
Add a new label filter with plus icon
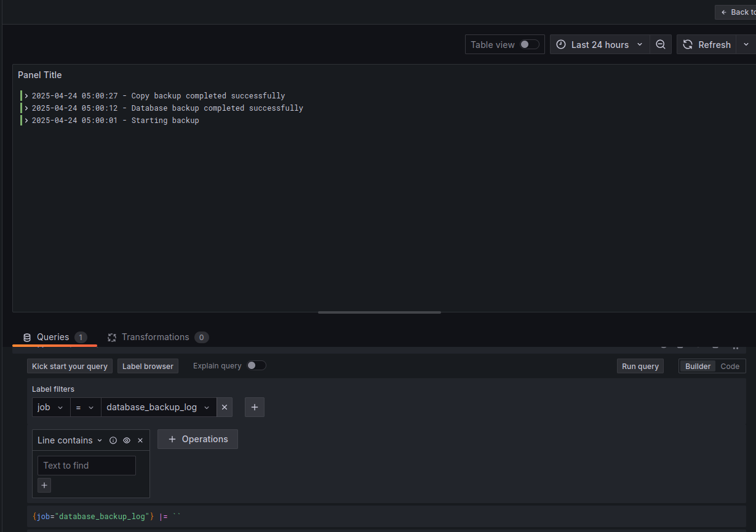254,407
